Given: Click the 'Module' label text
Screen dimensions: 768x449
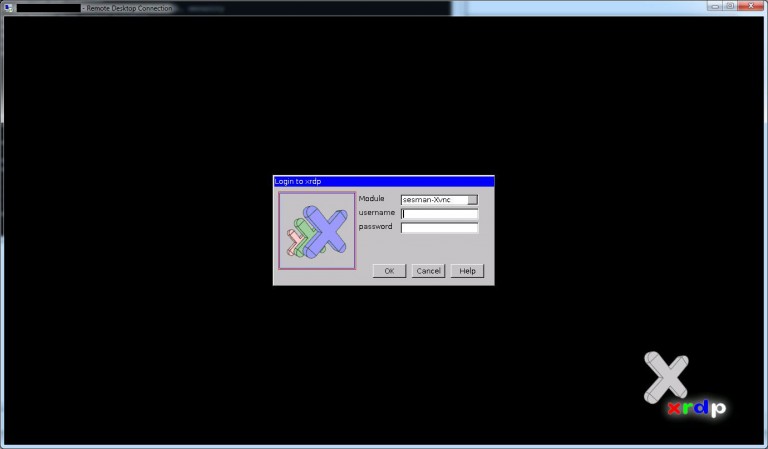Looking at the screenshot, I should click(x=371, y=198).
